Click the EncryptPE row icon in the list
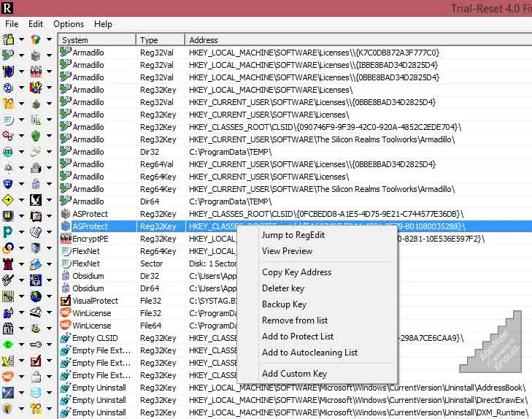532x419 pixels. point(65,239)
